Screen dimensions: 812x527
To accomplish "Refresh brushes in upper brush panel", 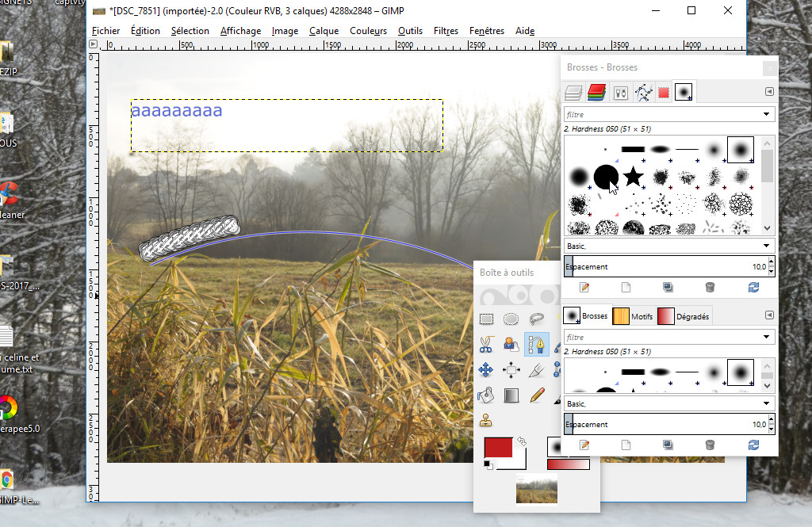I will coord(753,288).
